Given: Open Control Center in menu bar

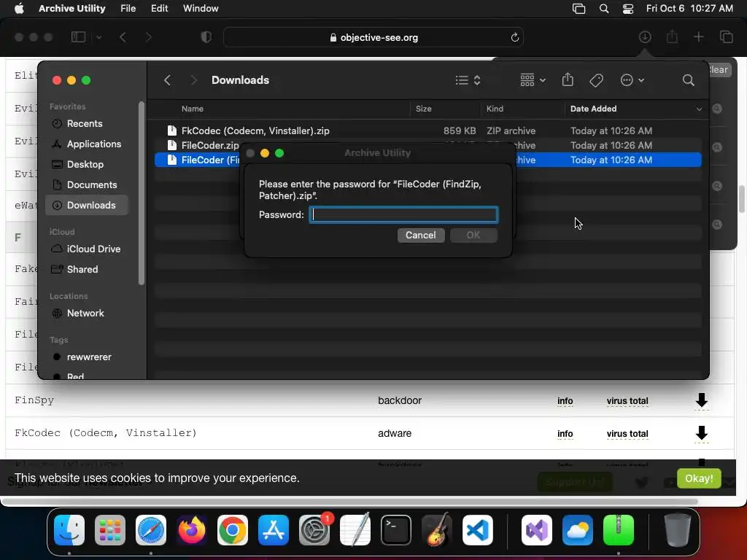Looking at the screenshot, I should coord(628,9).
